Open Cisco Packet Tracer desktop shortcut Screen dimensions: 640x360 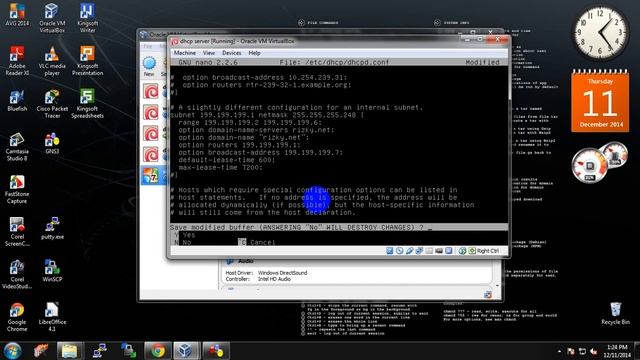[x=52, y=104]
